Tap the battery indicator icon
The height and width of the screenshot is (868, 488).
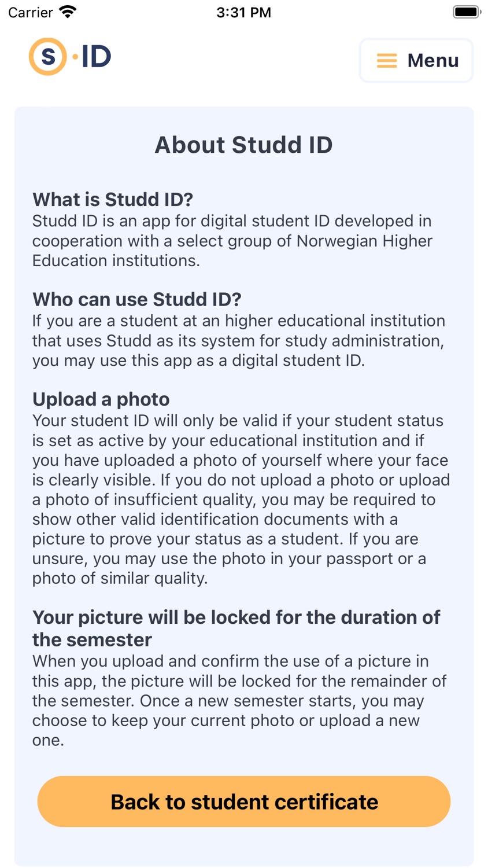(467, 12)
